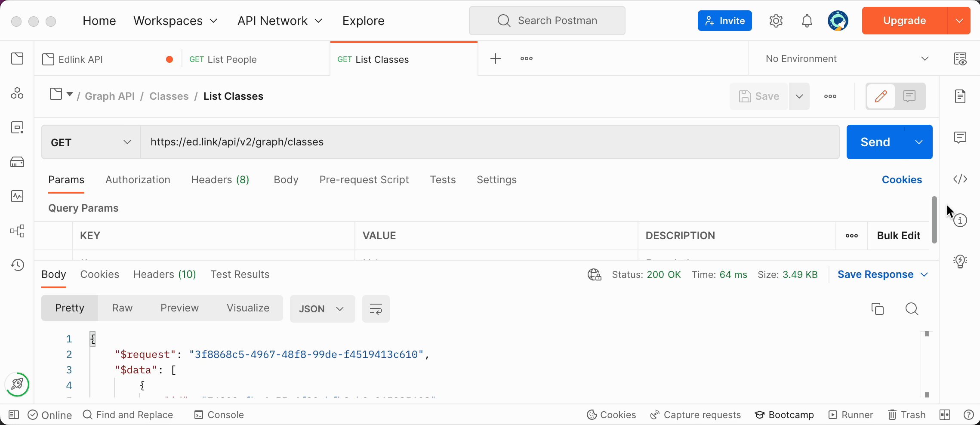Click the Search Postman box

(x=547, y=21)
